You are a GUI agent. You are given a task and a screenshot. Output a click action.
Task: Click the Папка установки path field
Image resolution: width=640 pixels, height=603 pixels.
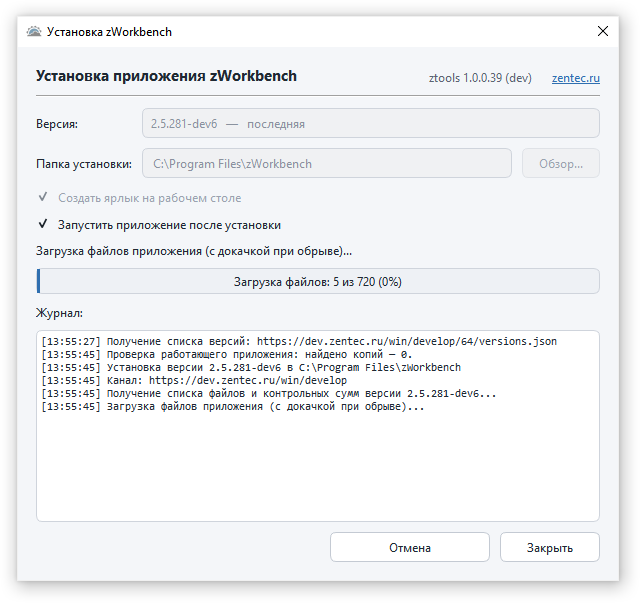click(x=327, y=163)
